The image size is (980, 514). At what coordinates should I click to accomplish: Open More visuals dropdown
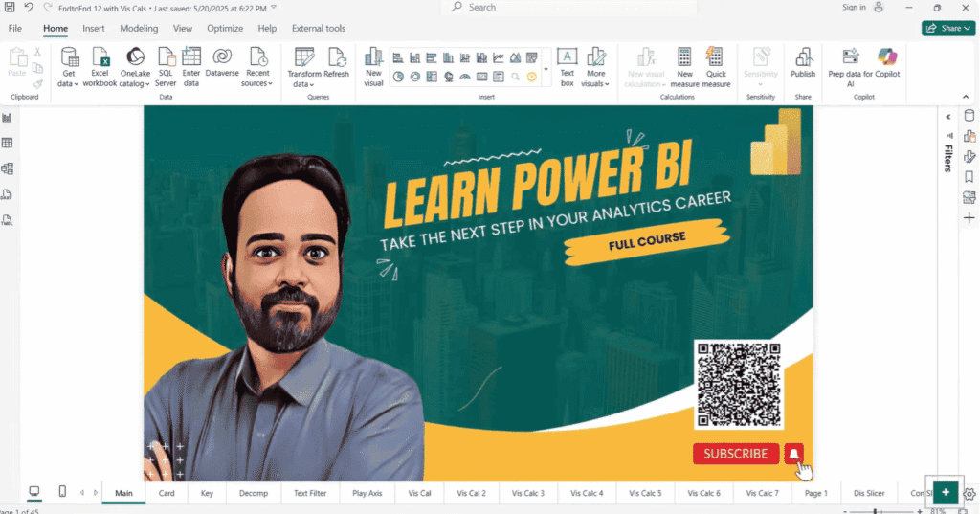point(595,68)
